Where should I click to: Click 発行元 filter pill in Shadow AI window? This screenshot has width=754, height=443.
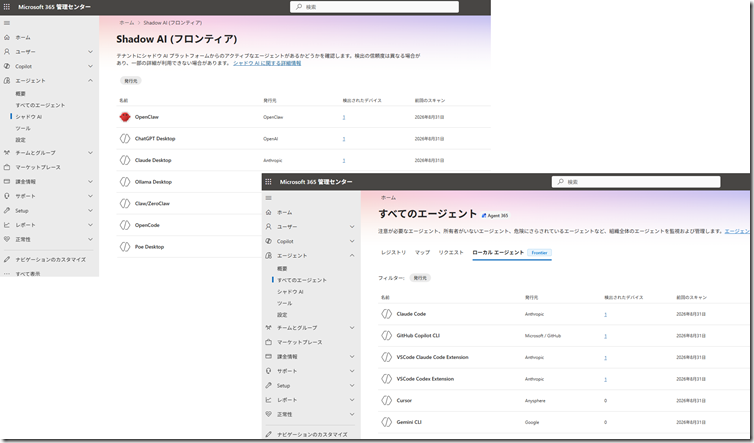(x=131, y=81)
